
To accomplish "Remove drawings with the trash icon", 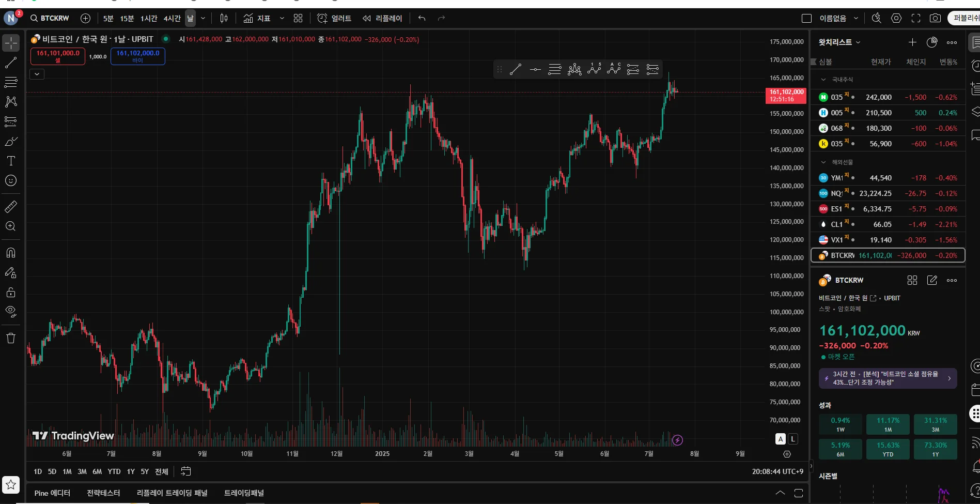I will pyautogui.click(x=11, y=338).
